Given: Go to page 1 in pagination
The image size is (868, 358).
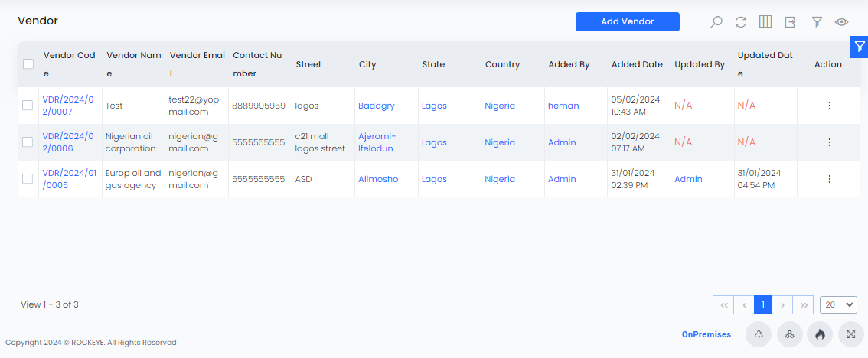Looking at the screenshot, I should pos(763,305).
